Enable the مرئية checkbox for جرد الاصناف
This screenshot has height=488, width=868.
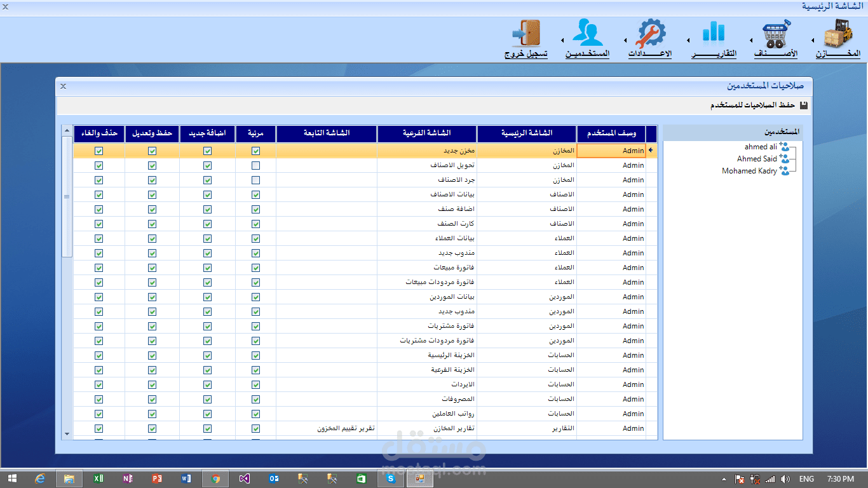(x=256, y=180)
